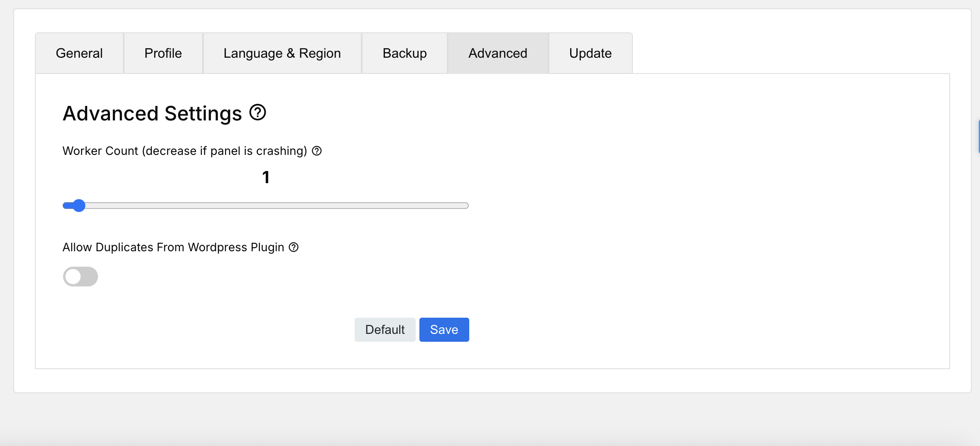Click the Advanced tab
Viewport: 980px width, 446px height.
tap(498, 53)
